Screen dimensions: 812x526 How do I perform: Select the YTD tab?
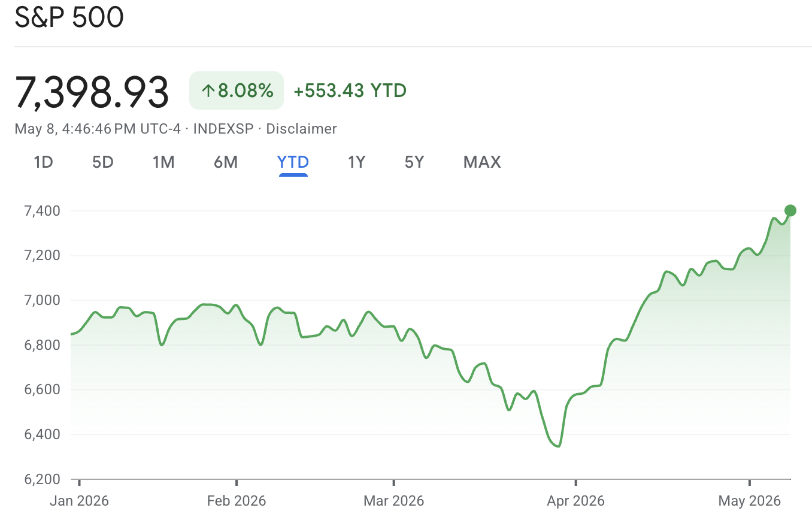click(x=293, y=162)
